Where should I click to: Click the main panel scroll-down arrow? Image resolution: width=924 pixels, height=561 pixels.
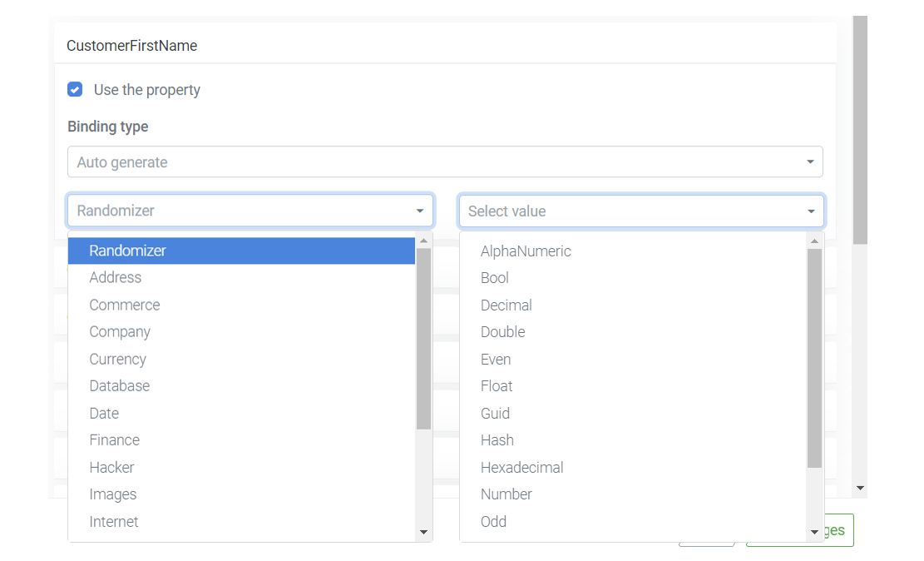click(860, 488)
